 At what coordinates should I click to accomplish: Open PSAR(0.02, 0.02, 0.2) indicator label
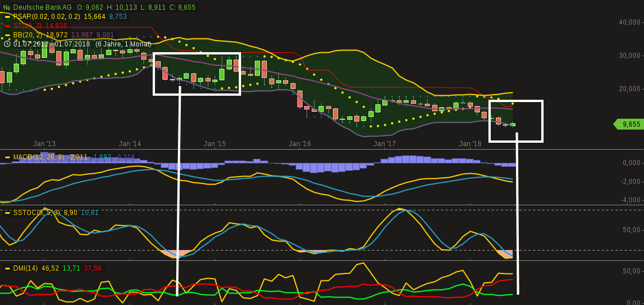(x=47, y=17)
